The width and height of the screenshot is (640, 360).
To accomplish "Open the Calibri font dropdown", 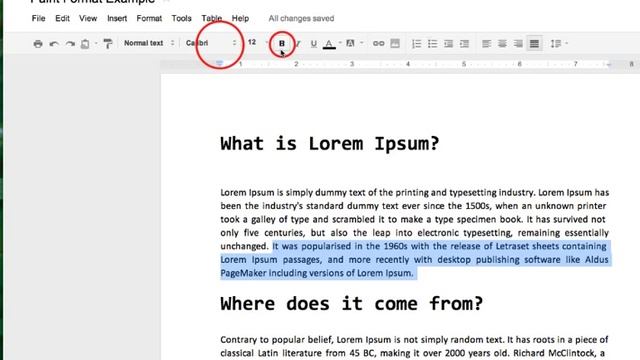I will coord(211,43).
